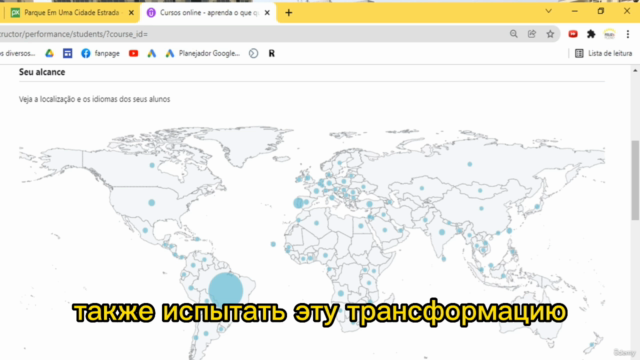The image size is (640, 360).
Task: Click the Canada bubble on the map
Action: pyautogui.click(x=152, y=165)
